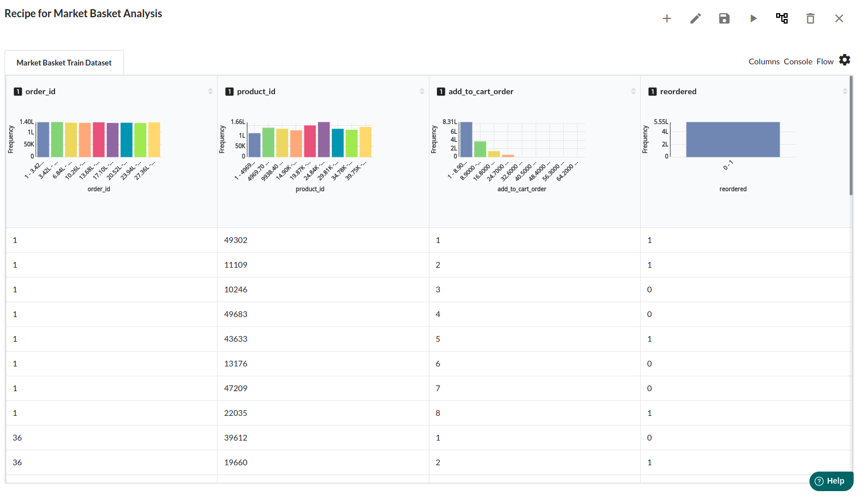Image resolution: width=868 pixels, height=498 pixels.
Task: Click the reordered histogram bar
Action: coord(733,140)
